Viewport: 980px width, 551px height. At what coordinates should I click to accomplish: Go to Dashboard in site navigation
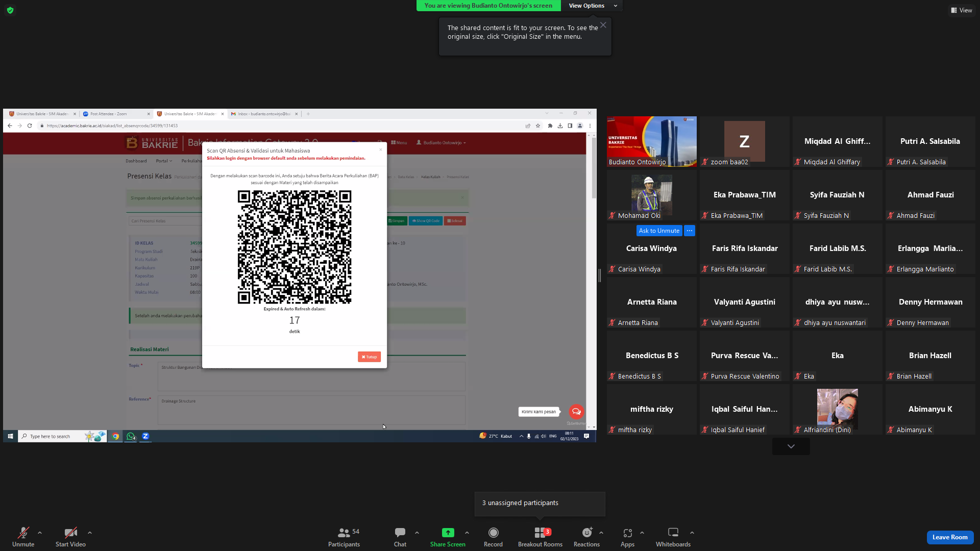(x=136, y=161)
